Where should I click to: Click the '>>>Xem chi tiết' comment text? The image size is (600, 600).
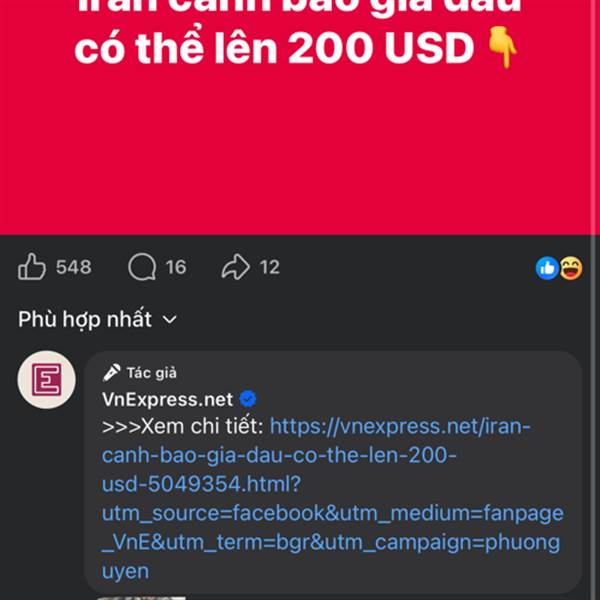(x=183, y=426)
